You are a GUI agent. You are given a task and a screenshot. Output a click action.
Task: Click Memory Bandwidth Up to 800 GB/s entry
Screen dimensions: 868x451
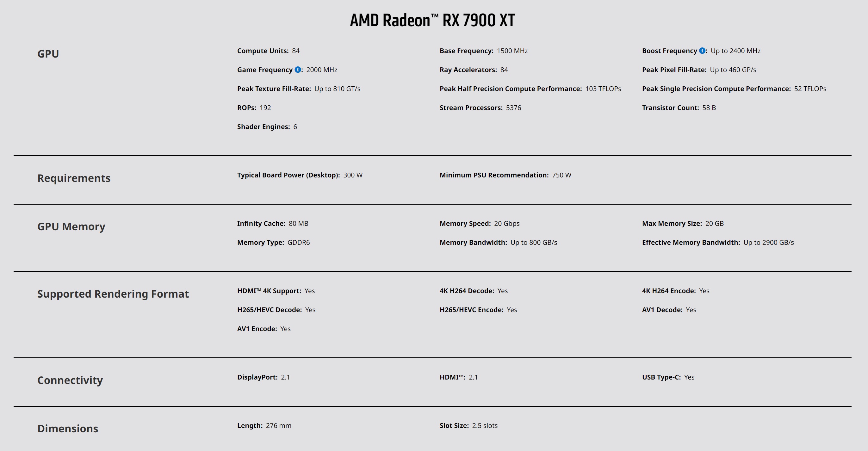click(498, 243)
